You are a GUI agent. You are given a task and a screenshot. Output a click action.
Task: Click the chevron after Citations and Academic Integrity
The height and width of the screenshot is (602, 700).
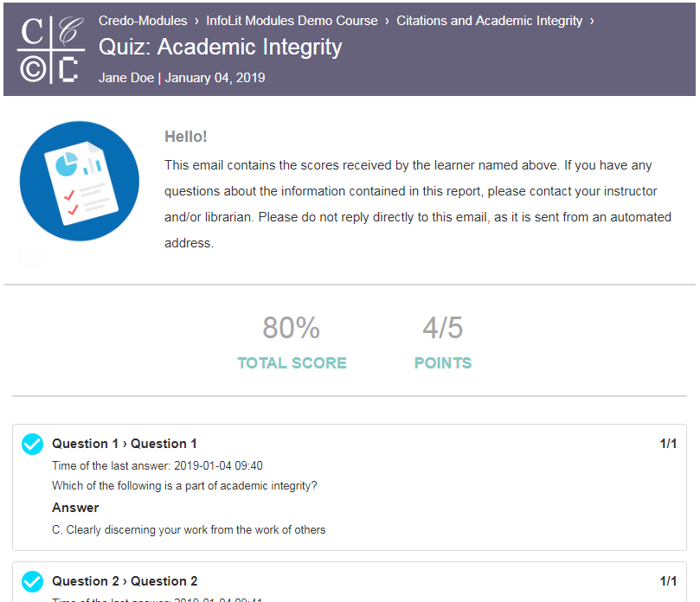coord(592,21)
